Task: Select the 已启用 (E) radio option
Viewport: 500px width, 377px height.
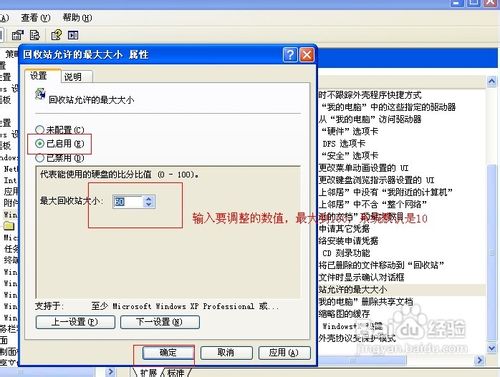Action: (x=60, y=144)
